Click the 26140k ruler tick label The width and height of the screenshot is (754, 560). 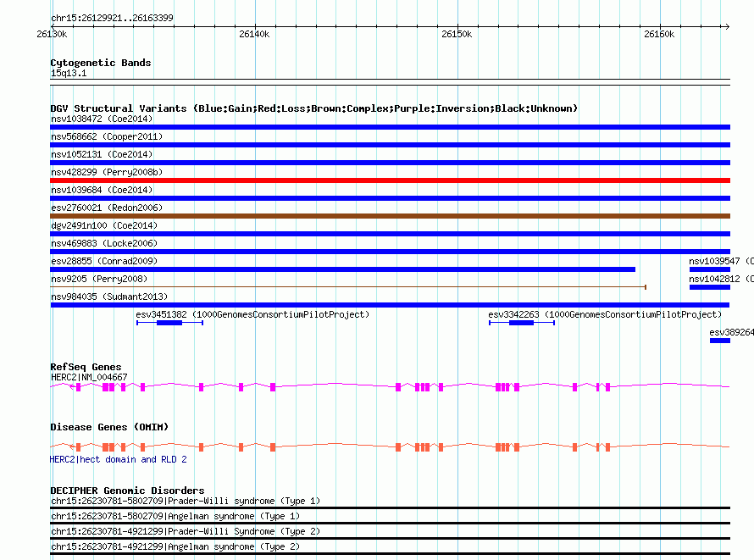click(x=254, y=34)
